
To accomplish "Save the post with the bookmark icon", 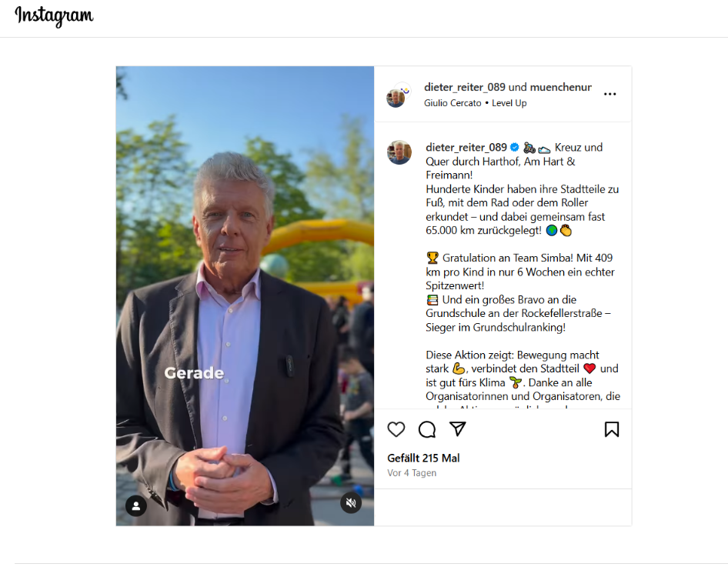I will point(612,429).
